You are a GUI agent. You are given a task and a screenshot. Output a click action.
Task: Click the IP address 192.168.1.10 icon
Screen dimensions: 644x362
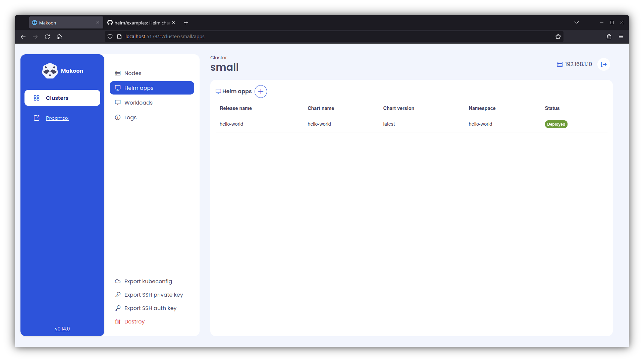(560, 64)
